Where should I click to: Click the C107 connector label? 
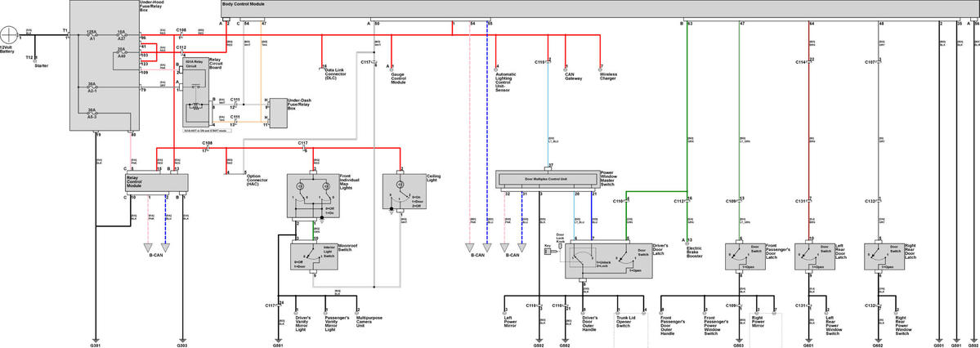pos(870,62)
